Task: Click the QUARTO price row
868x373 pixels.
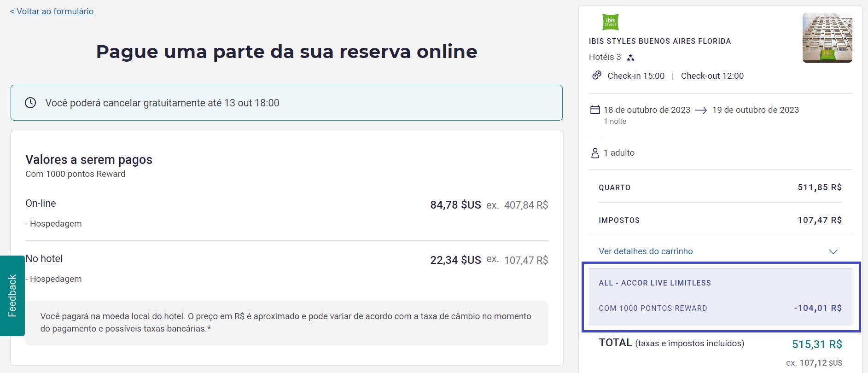Action: coord(720,187)
